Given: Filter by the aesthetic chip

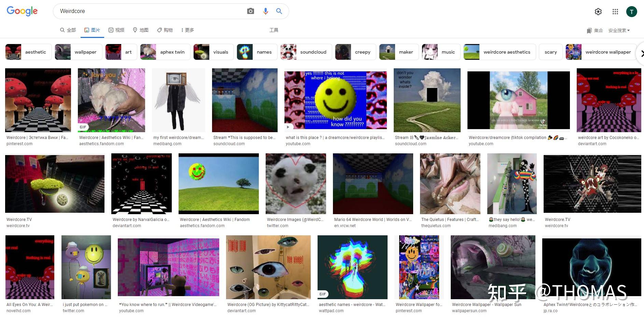Looking at the screenshot, I should click(28, 52).
